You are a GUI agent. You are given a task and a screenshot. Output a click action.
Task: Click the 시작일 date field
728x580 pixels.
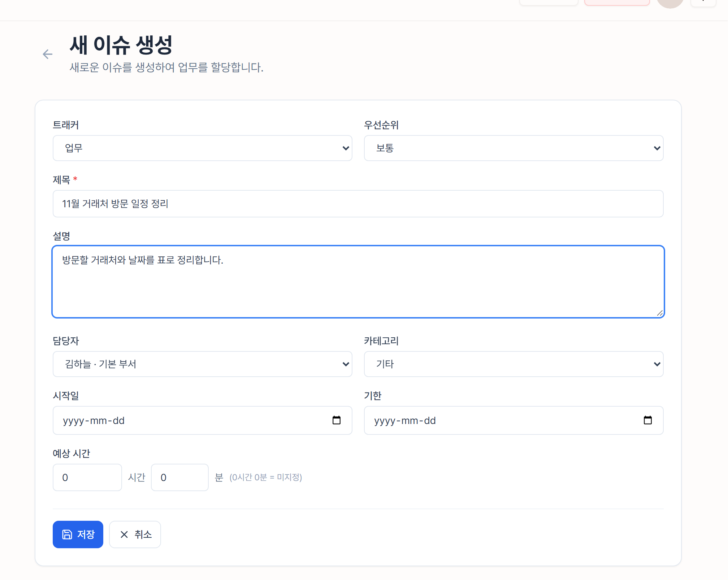pyautogui.click(x=202, y=420)
